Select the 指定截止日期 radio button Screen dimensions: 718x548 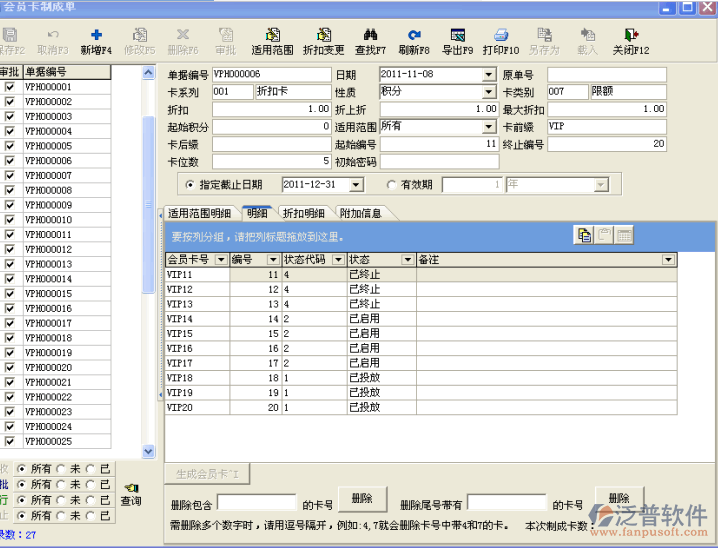click(x=190, y=185)
